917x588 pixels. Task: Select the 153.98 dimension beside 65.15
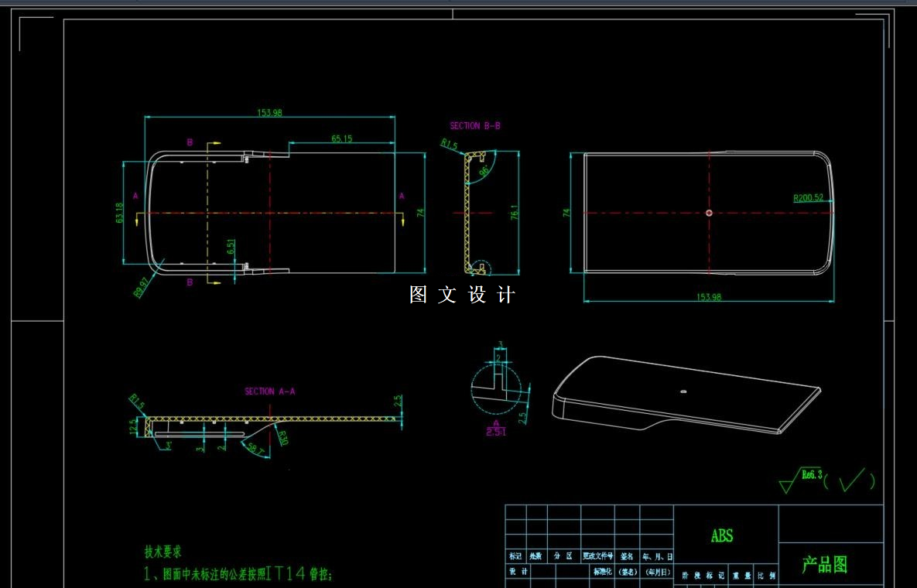pos(269,113)
